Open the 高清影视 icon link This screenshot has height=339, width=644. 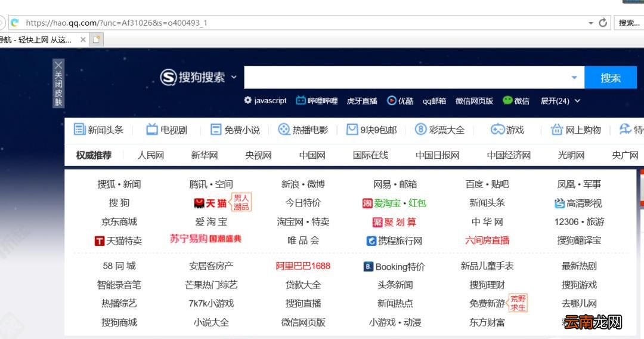coord(578,203)
